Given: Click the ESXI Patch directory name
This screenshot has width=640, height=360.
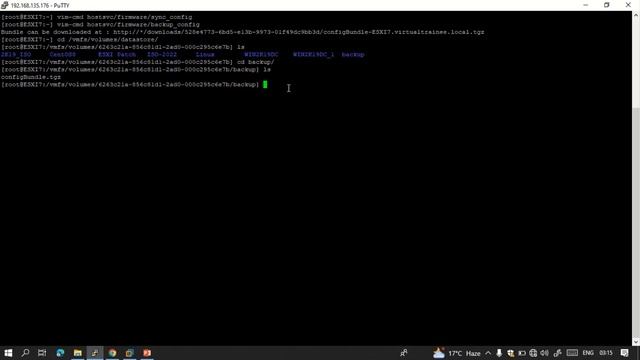Looking at the screenshot, I should click(117, 54).
